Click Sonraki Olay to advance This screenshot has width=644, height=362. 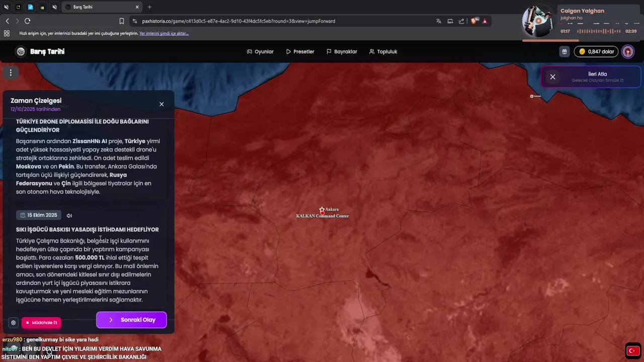point(131,320)
